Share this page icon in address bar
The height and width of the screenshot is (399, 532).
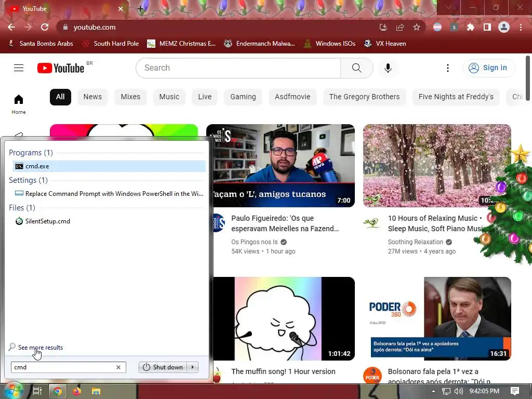click(400, 27)
